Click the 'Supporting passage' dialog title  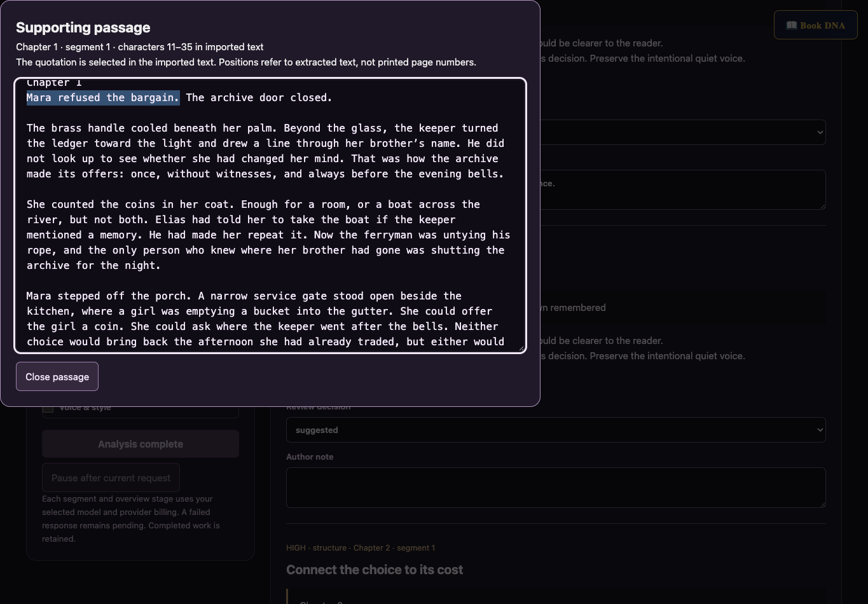coord(83,27)
